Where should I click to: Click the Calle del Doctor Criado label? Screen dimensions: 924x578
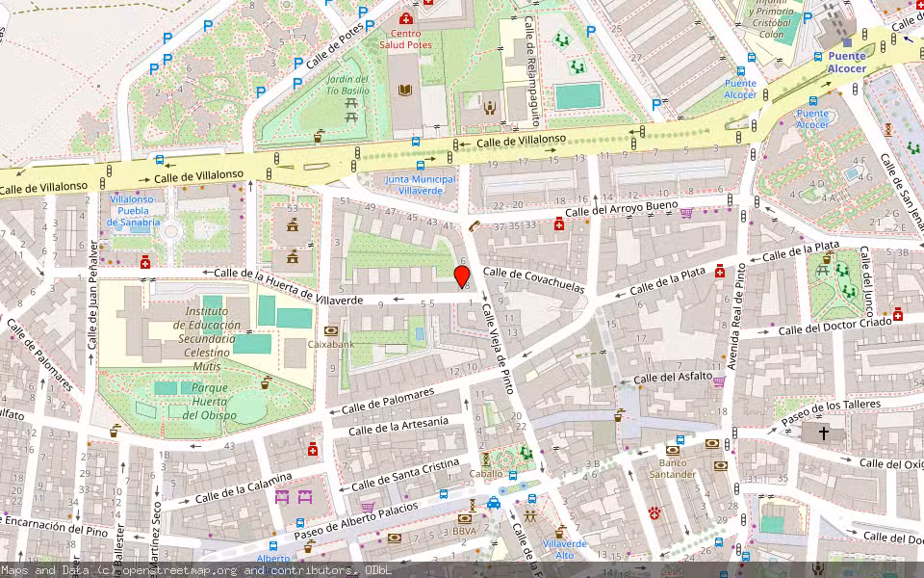834,327
